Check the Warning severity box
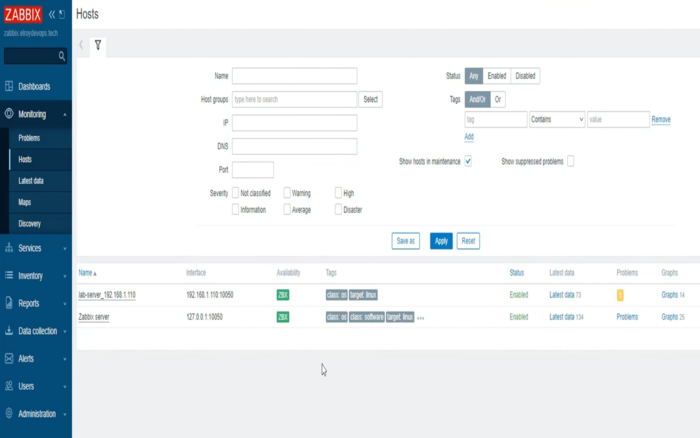This screenshot has width=700, height=438. coord(287,192)
